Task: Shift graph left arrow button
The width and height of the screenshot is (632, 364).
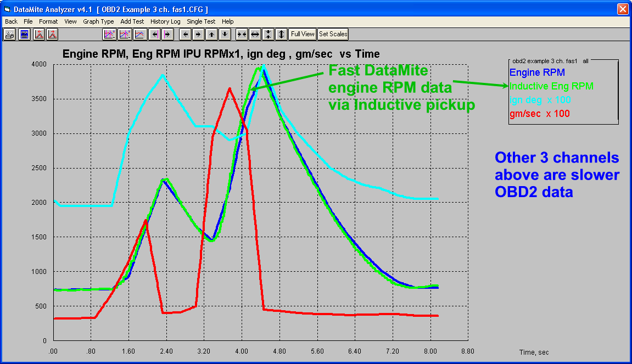Action: [x=186, y=34]
